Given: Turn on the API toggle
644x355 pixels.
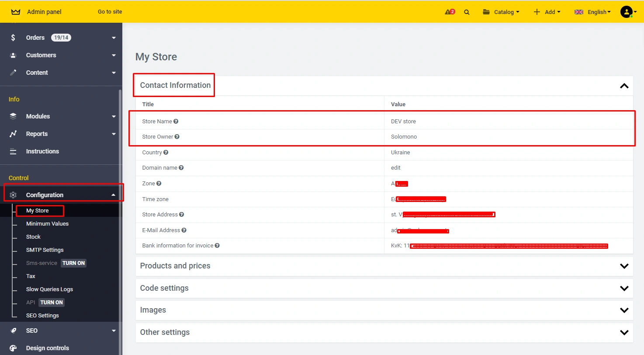Looking at the screenshot, I should 52,303.
